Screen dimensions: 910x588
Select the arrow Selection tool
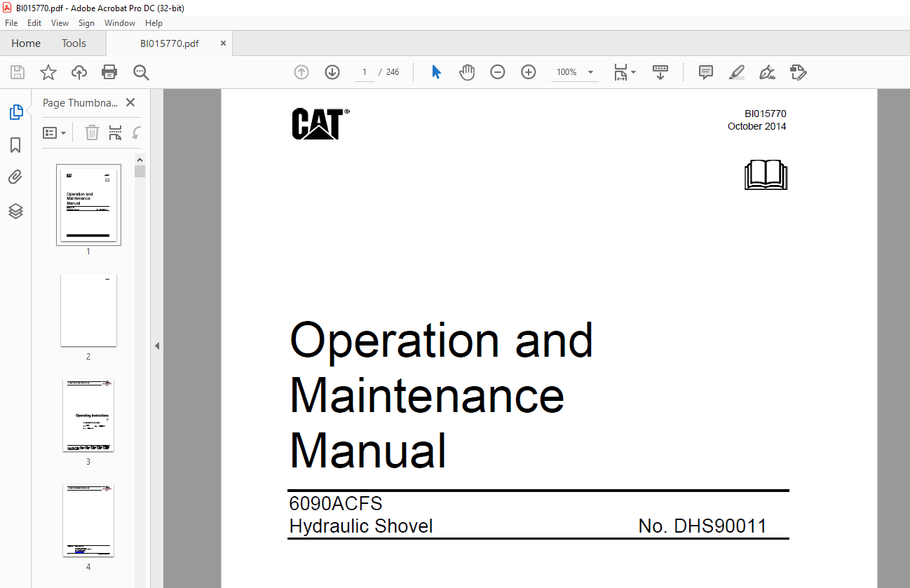pyautogui.click(x=436, y=72)
